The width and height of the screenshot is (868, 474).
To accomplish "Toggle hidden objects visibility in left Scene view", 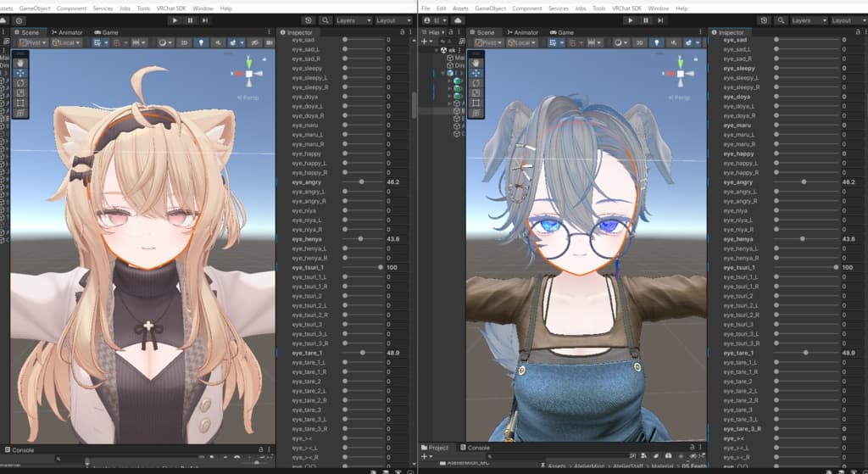I will [x=254, y=42].
